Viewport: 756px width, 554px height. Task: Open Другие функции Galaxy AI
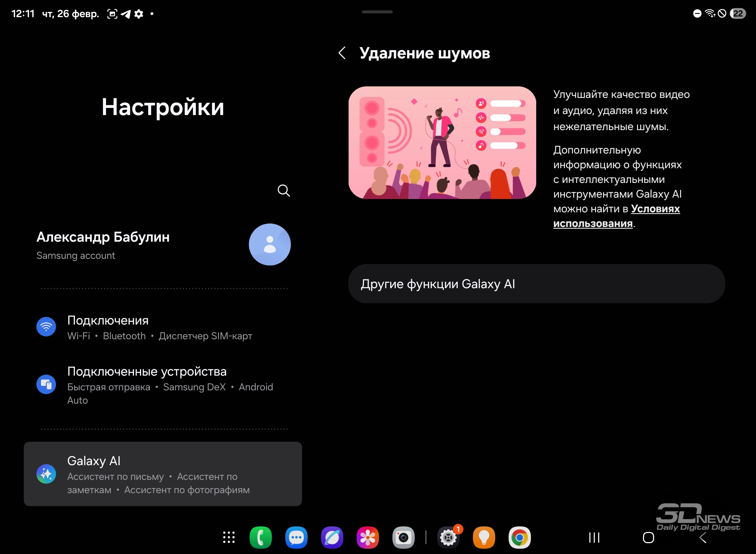coord(536,284)
